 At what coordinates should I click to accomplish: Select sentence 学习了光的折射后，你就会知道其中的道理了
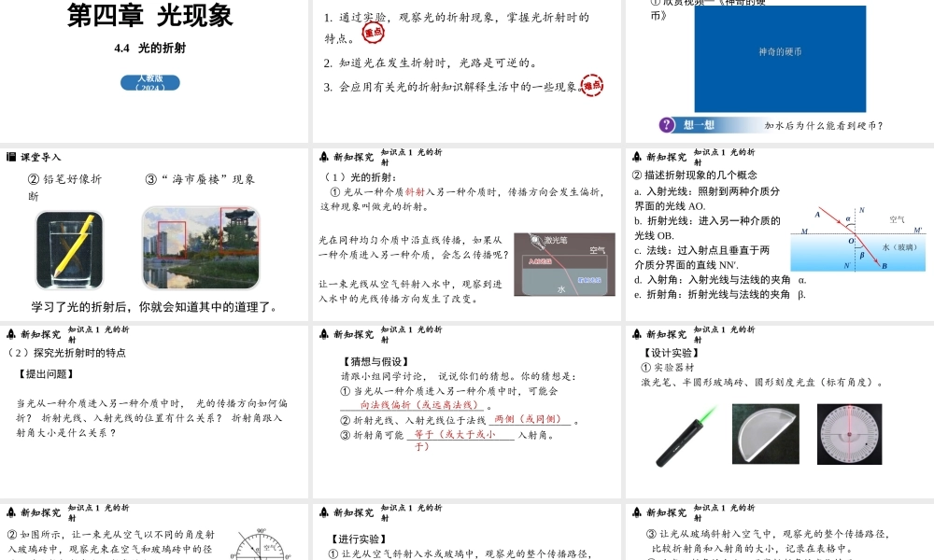(x=154, y=307)
